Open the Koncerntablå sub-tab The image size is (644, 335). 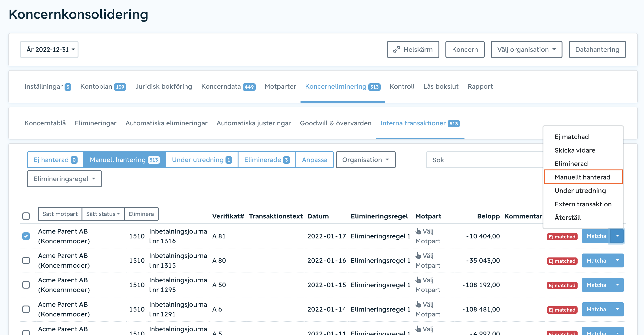click(45, 123)
